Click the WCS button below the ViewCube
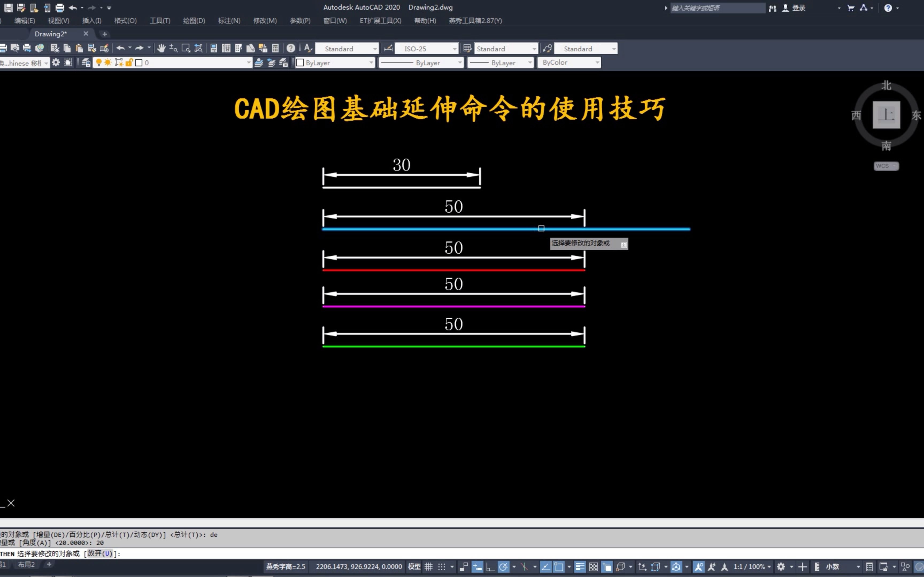This screenshot has width=924, height=577. [x=885, y=166]
